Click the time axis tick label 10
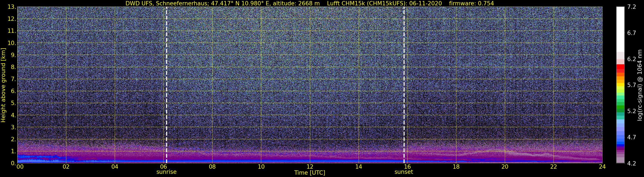This screenshot has height=177, width=644. [261, 167]
